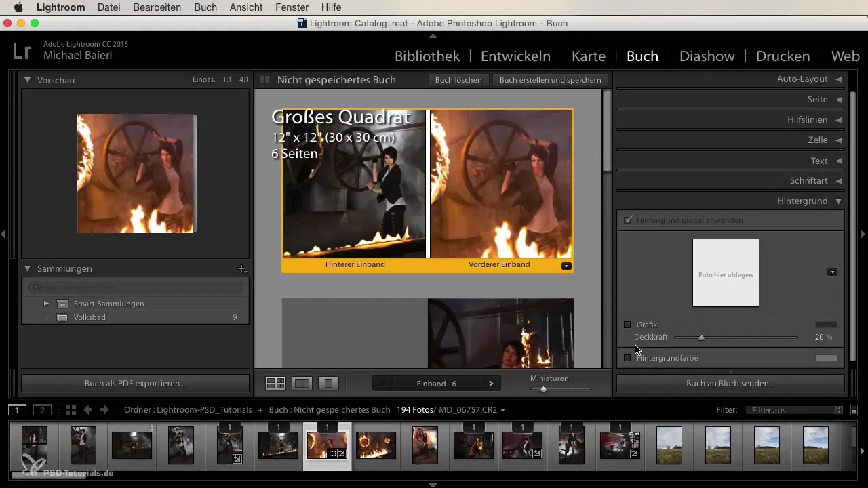The image size is (868, 488).
Task: Collapse the Vorschau panel
Action: [28, 80]
